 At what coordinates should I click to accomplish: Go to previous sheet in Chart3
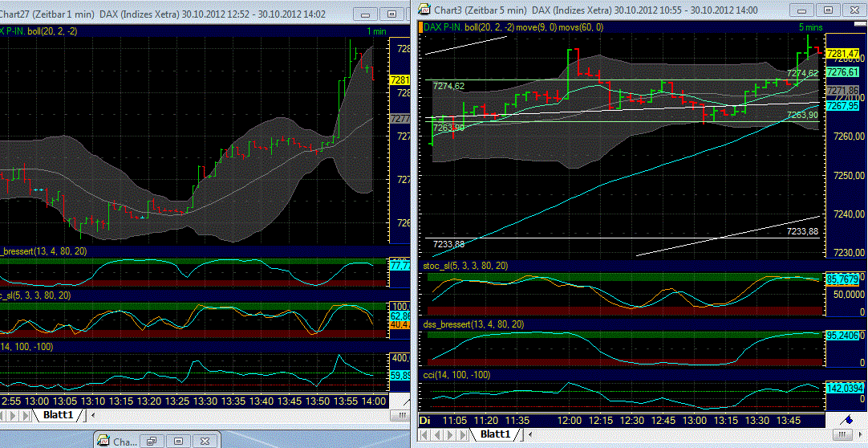click(x=436, y=434)
